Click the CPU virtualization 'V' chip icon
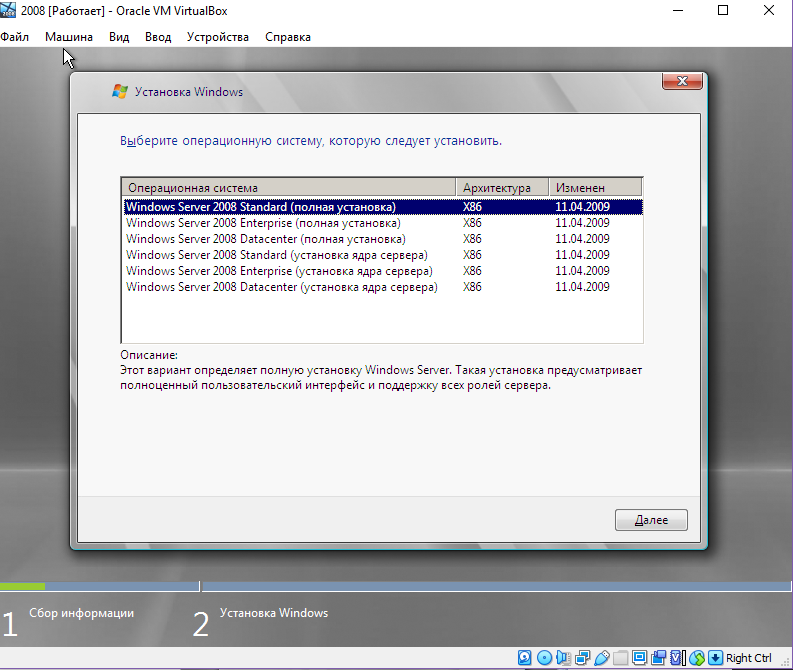793x670 pixels. [677, 657]
